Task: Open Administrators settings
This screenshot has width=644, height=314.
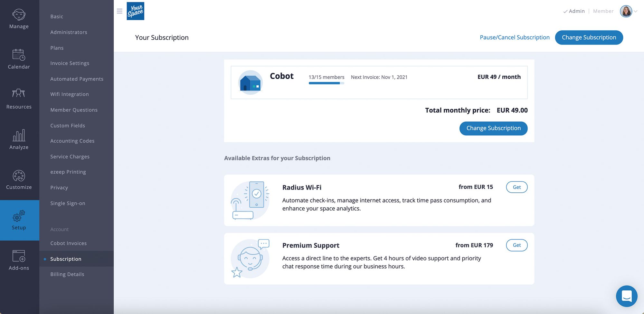Action: pos(69,32)
